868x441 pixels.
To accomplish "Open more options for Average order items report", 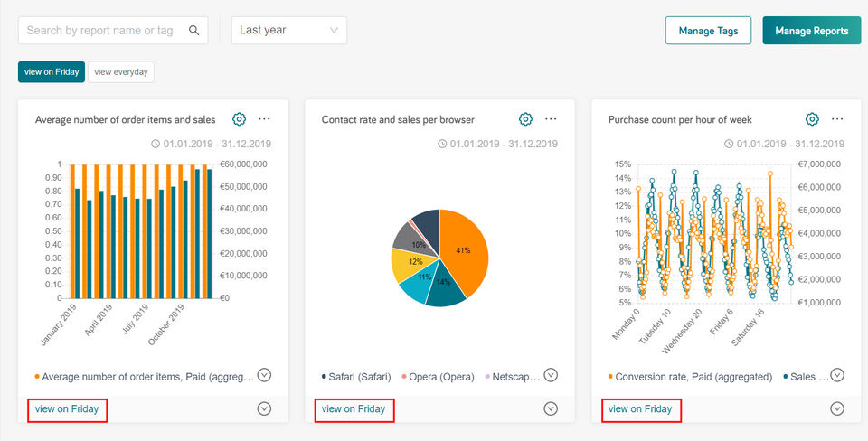I will [264, 119].
